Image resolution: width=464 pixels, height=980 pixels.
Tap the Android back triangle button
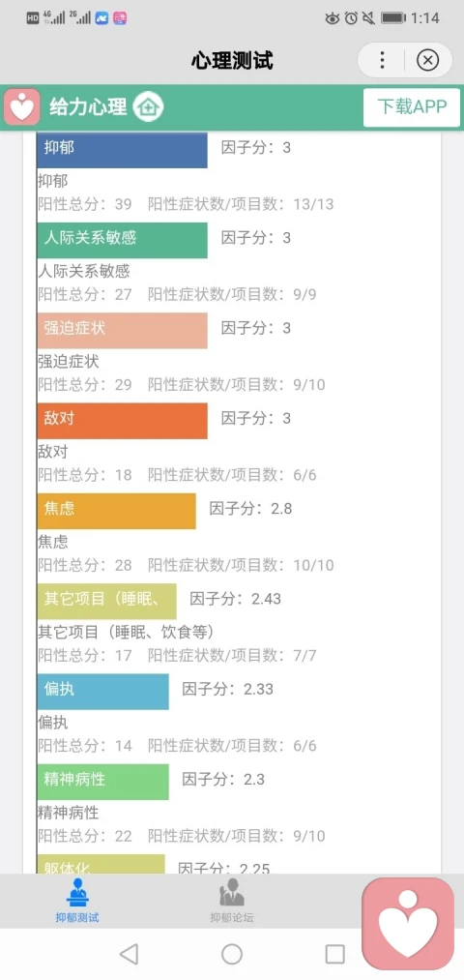129,954
